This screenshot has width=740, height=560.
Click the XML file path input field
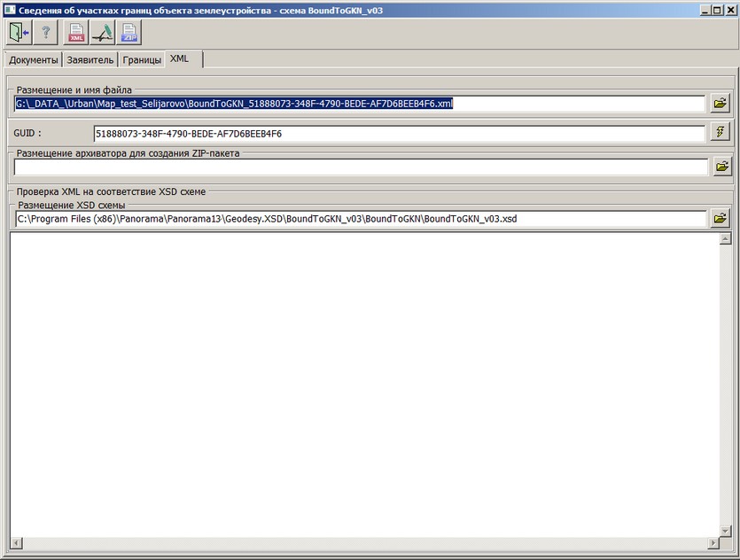[359, 104]
